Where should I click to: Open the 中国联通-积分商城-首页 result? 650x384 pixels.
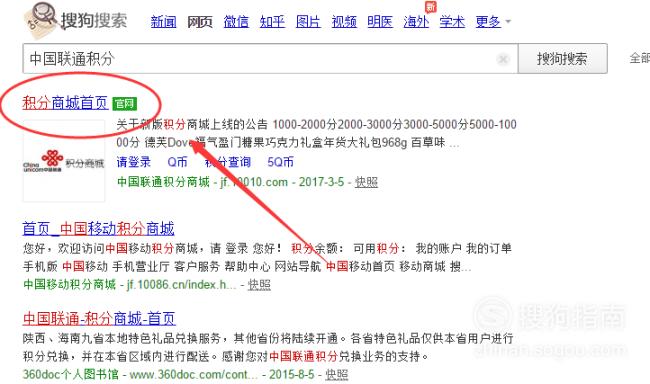(99, 318)
